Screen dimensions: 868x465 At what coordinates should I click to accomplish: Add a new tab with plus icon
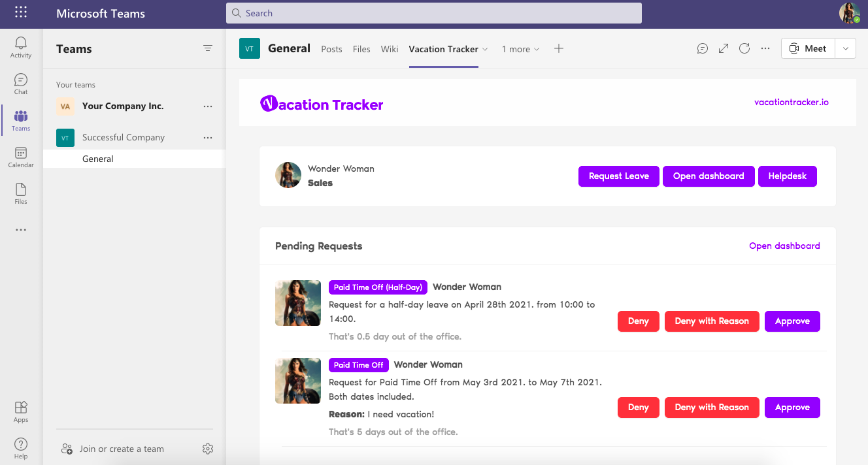(559, 48)
